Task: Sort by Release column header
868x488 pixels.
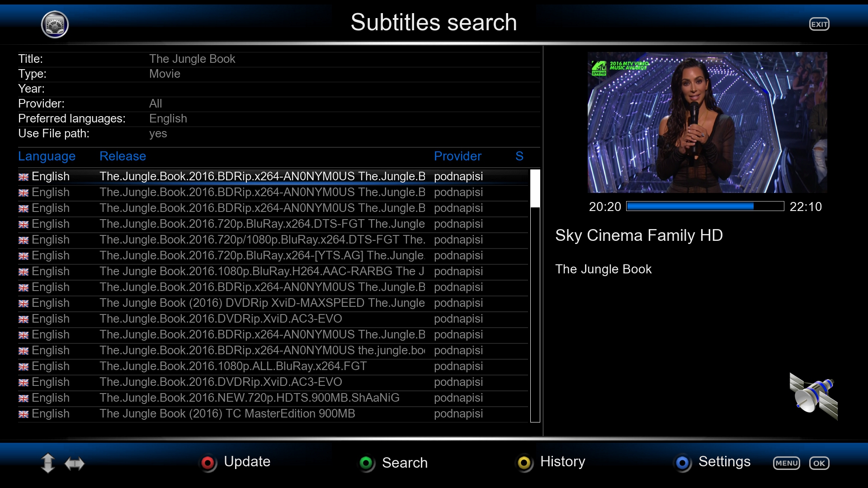Action: [123, 156]
